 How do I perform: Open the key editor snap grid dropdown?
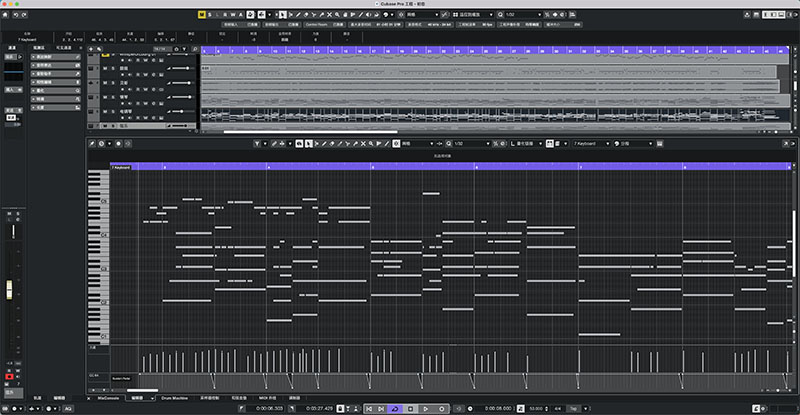click(418, 144)
